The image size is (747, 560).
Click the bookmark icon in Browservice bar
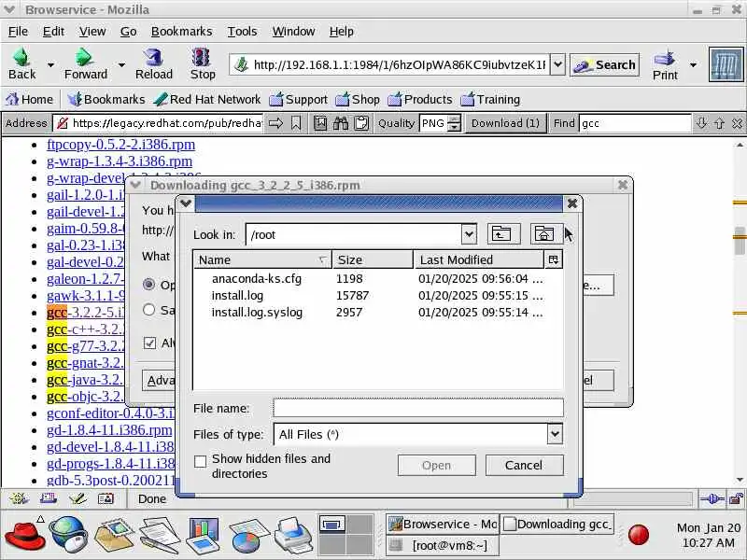[296, 123]
